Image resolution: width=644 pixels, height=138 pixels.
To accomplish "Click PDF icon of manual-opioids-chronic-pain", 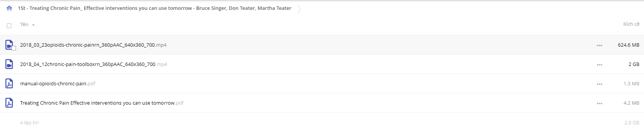I will coord(9,83).
